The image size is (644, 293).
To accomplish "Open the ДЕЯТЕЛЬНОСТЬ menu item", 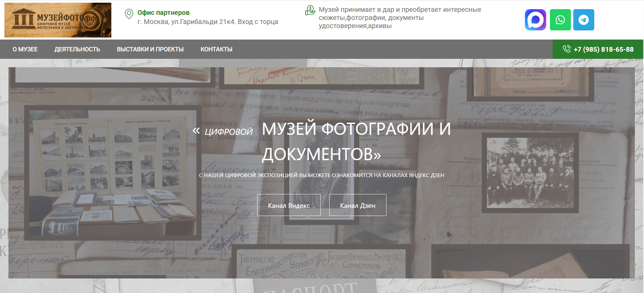I will pos(77,49).
